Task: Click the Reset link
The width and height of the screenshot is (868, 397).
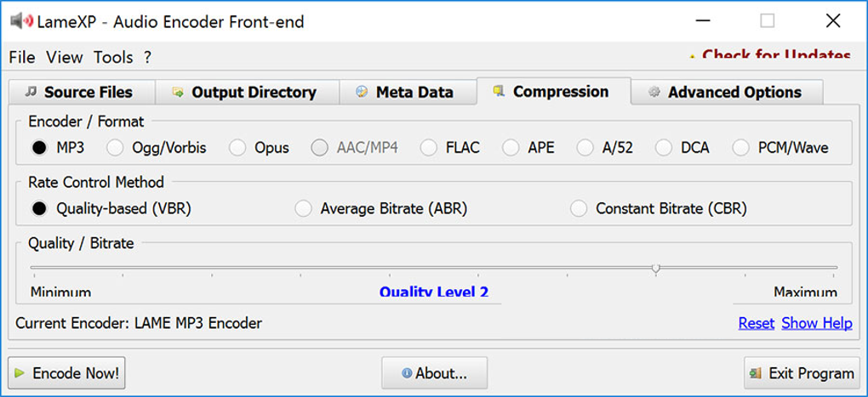Action: tap(756, 323)
